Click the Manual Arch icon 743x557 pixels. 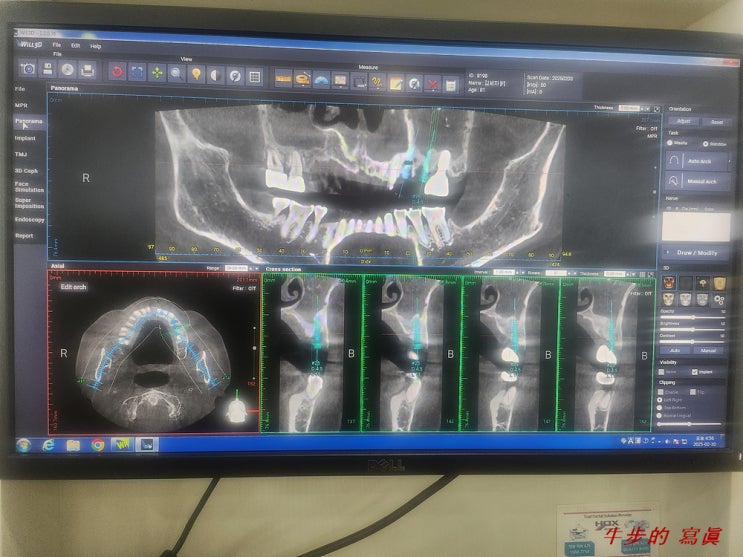click(673, 181)
